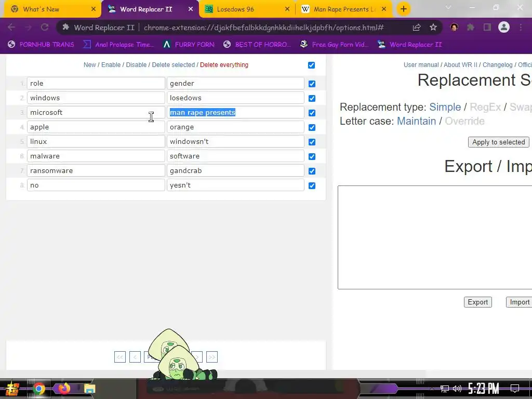The width and height of the screenshot is (532, 399).
Task: Toggle checkbox for apple to orange
Action: click(312, 128)
